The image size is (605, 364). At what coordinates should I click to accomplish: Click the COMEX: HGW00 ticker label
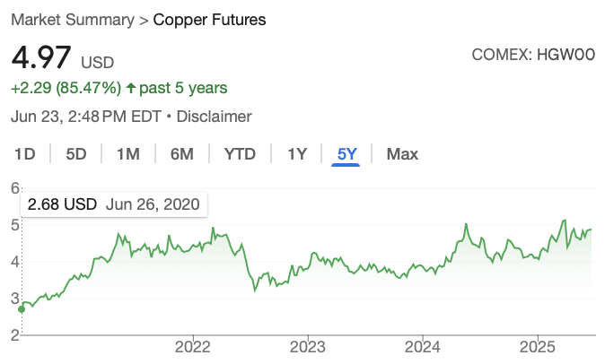tap(533, 55)
